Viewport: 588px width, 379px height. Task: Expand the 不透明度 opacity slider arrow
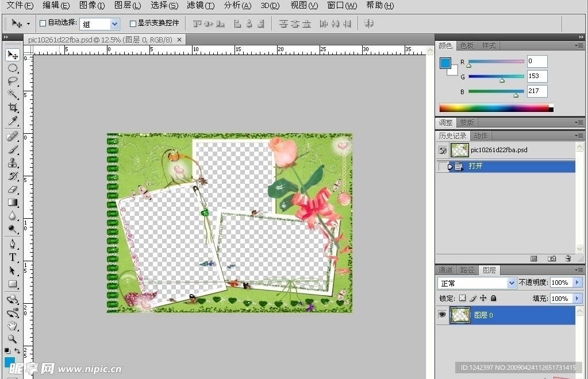tap(577, 283)
